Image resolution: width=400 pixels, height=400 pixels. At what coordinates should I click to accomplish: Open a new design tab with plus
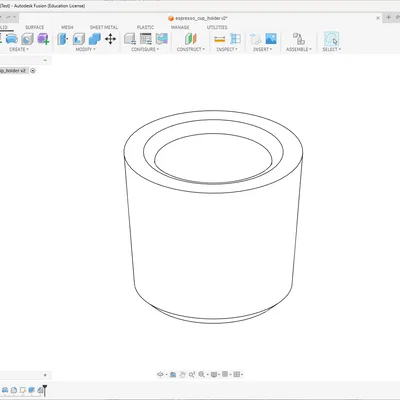388,17
